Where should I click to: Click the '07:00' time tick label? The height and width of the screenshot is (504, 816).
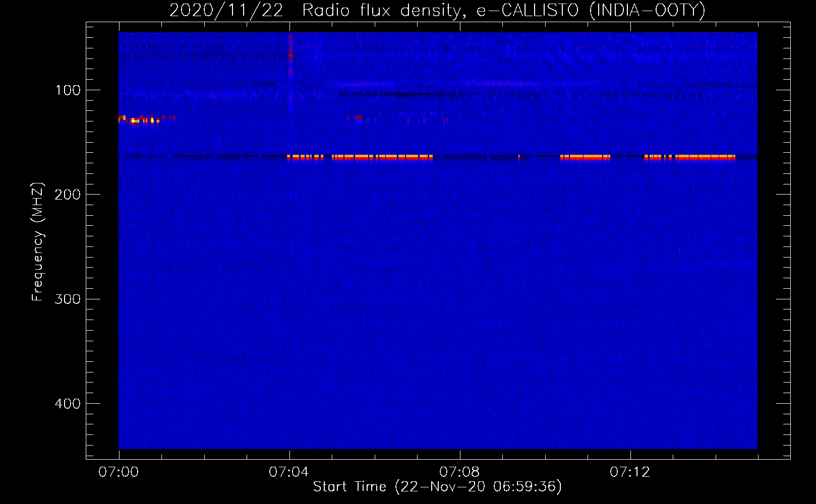pyautogui.click(x=119, y=472)
